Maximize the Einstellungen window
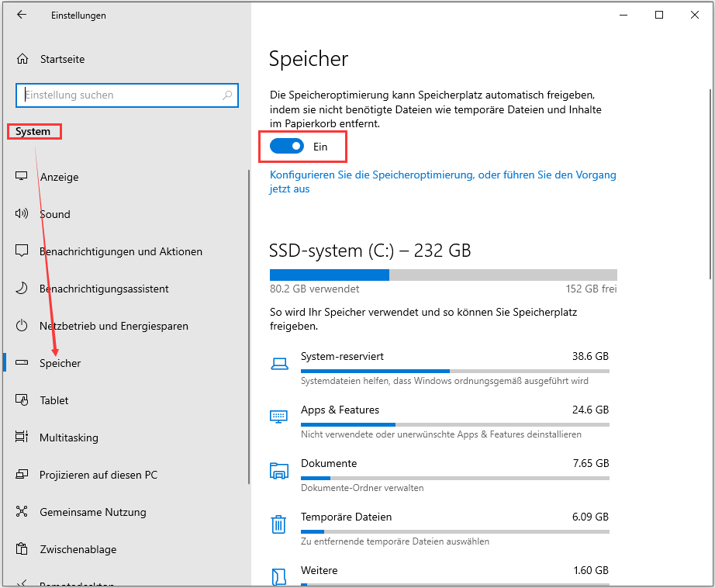This screenshot has width=715, height=588. click(659, 15)
